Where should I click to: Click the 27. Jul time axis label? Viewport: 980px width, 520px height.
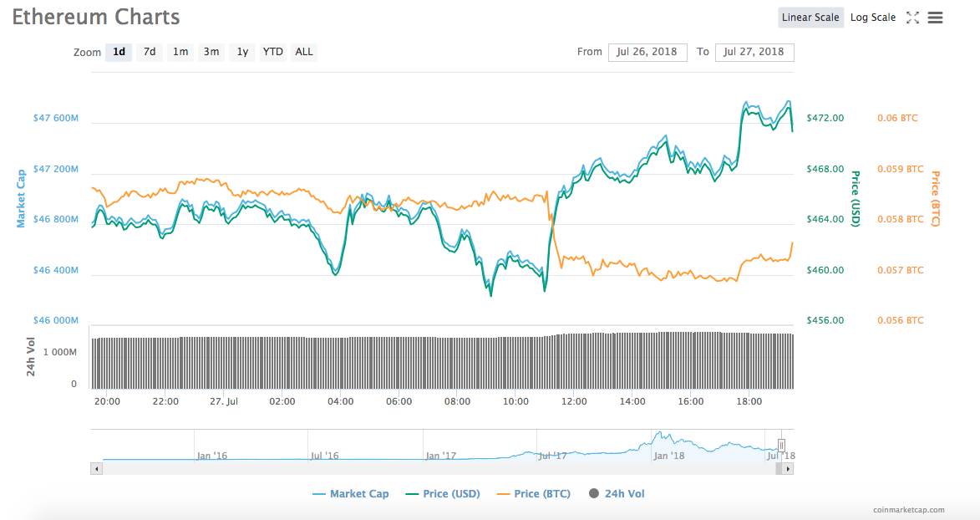[x=224, y=401]
